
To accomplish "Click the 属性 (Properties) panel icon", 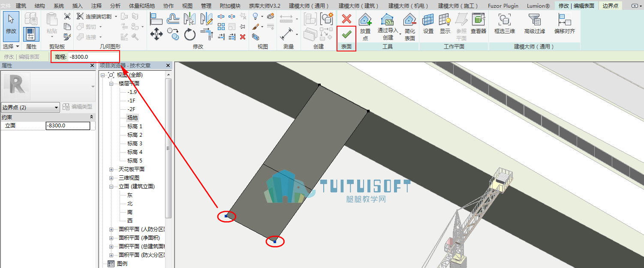I will pyautogui.click(x=31, y=34).
